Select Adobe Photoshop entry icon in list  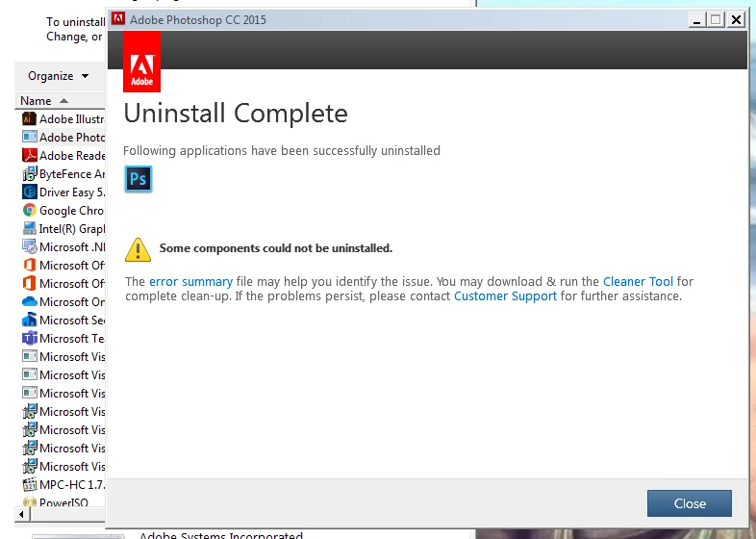[x=30, y=137]
